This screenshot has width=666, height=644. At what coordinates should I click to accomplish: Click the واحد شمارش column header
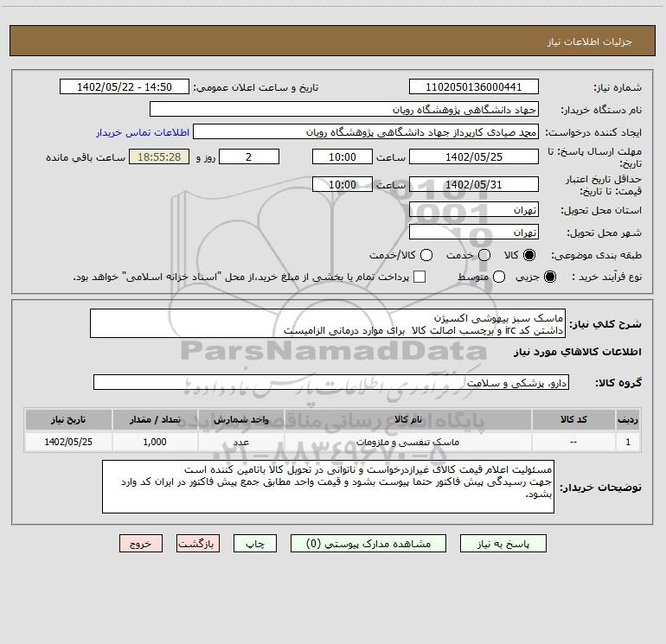[240, 419]
